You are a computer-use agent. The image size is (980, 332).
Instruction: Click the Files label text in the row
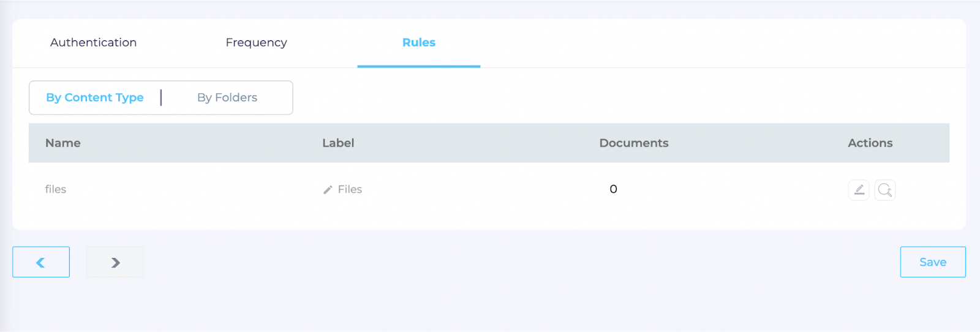click(x=350, y=189)
